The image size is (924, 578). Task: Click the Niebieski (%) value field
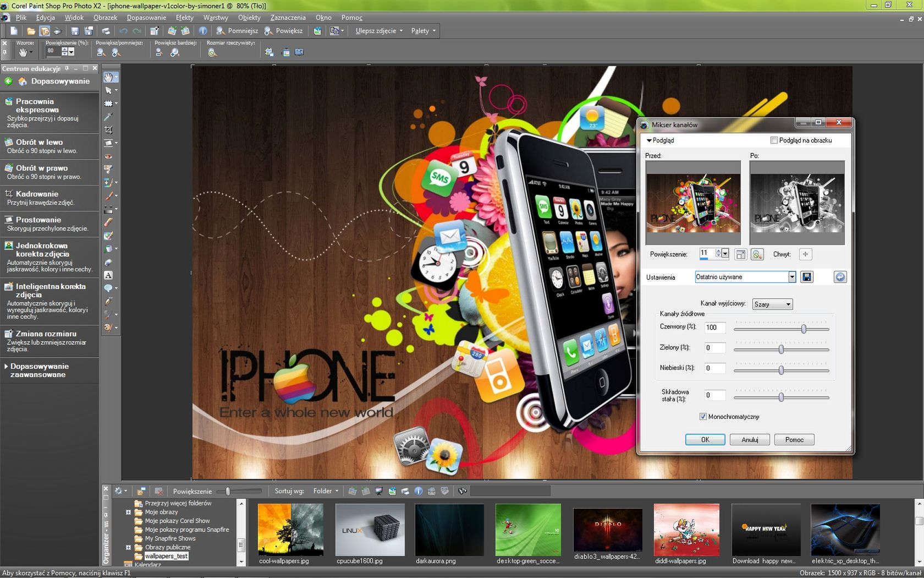coord(715,368)
